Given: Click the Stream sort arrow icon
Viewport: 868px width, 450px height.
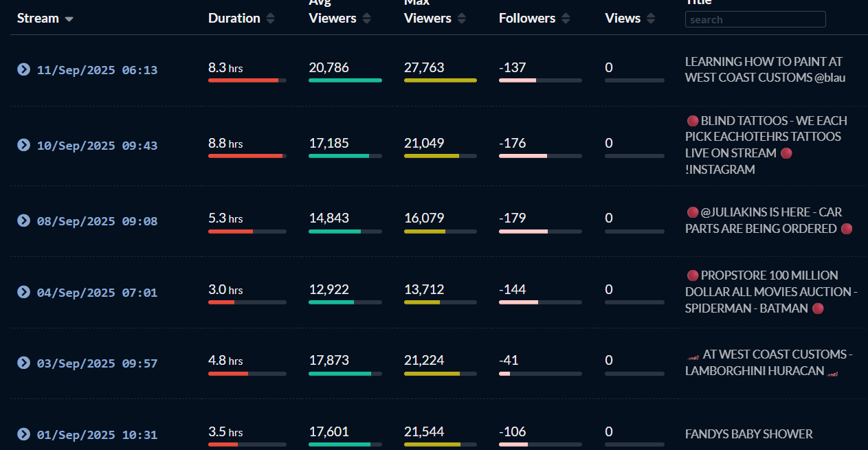Looking at the screenshot, I should (x=69, y=19).
